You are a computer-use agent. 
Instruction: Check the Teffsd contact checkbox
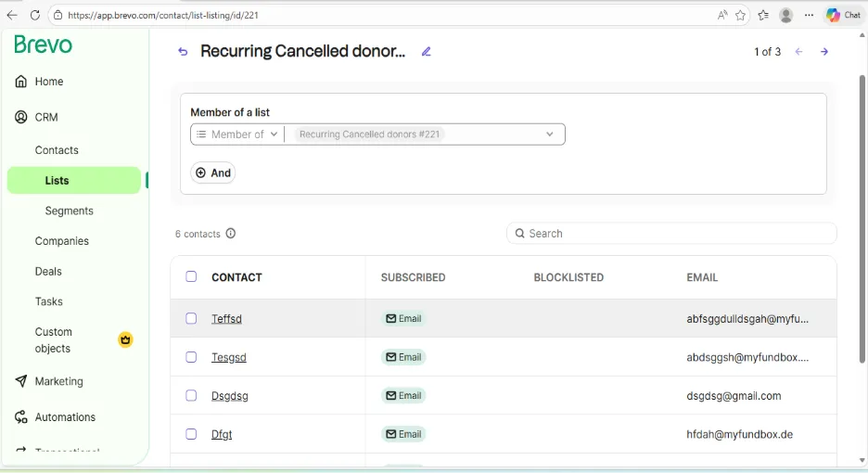coord(191,318)
